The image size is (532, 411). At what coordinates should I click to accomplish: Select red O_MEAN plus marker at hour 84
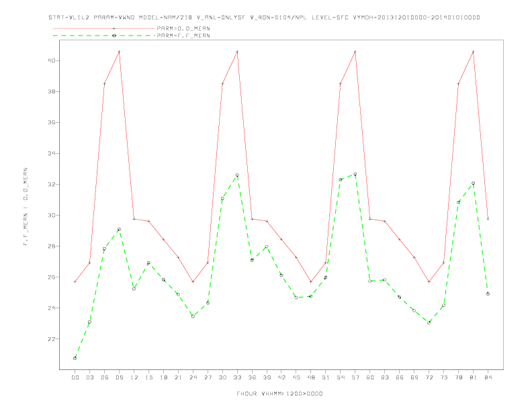(x=488, y=219)
